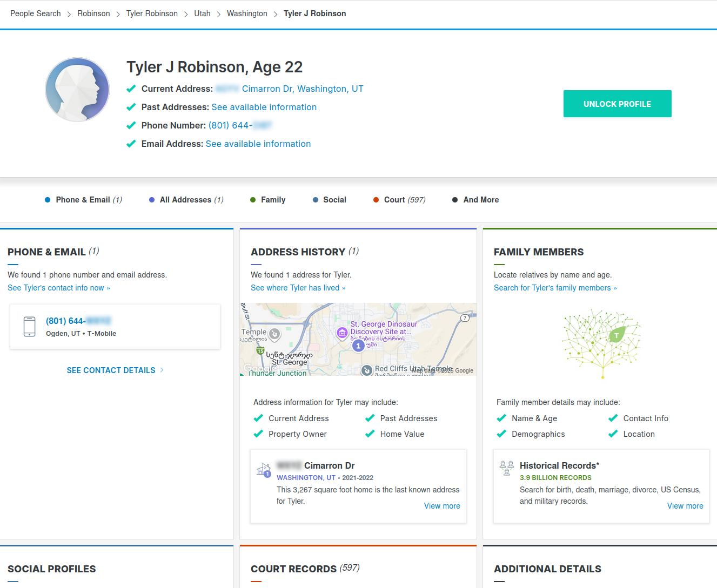The image size is (717, 588).
Task: Open the St. George map preview
Action: [x=358, y=339]
